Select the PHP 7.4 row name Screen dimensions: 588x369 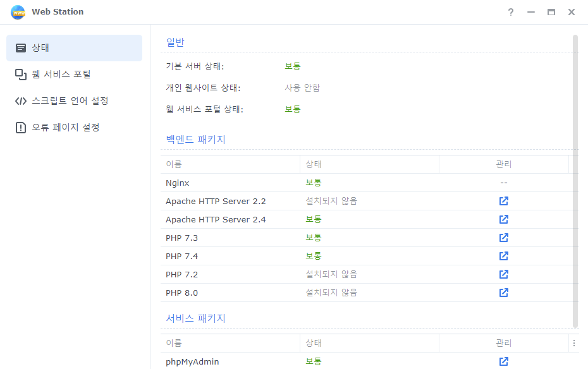pos(182,257)
